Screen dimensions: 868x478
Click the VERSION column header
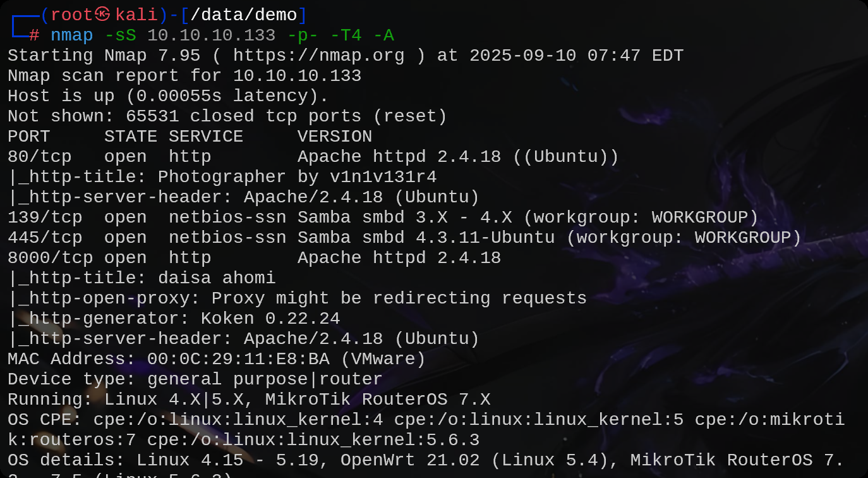click(x=335, y=137)
